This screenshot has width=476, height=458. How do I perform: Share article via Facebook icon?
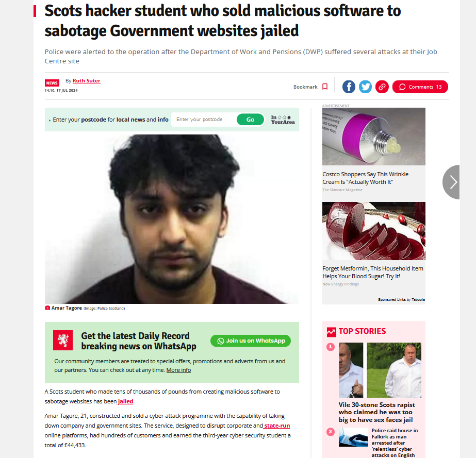tap(349, 87)
